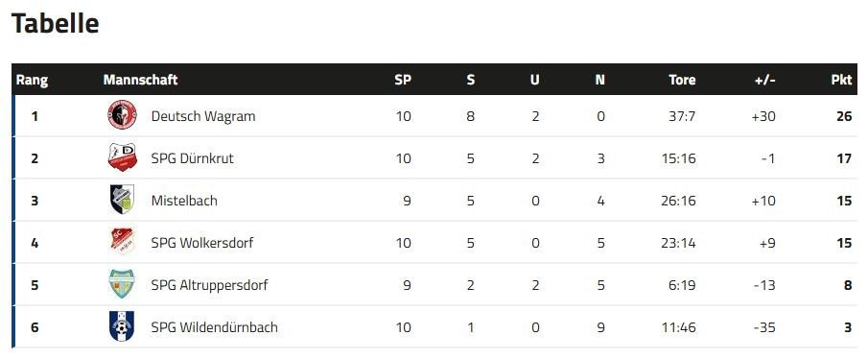Click the SP column header
Image resolution: width=868 pixels, height=359 pixels.
tap(403, 80)
